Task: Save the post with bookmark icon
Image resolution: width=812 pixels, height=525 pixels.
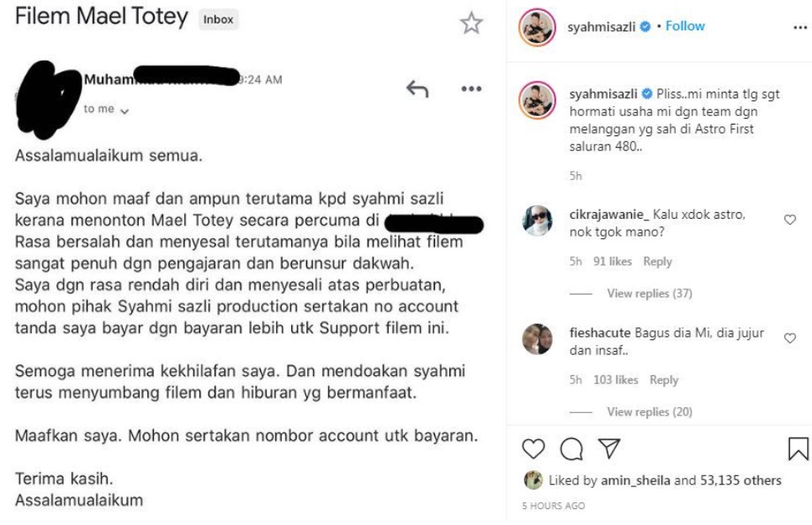Action: (798, 449)
